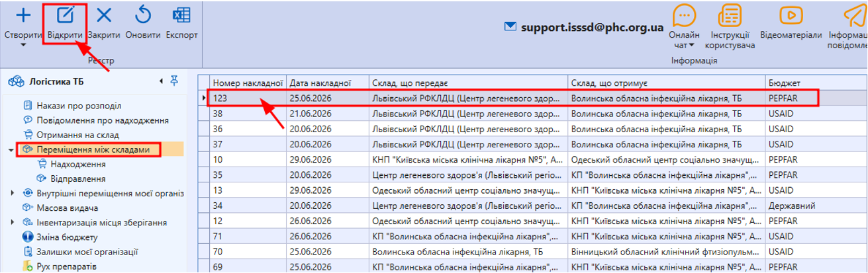The width and height of the screenshot is (868, 273).
Task: Select invoice row number 13
Action: 534,190
